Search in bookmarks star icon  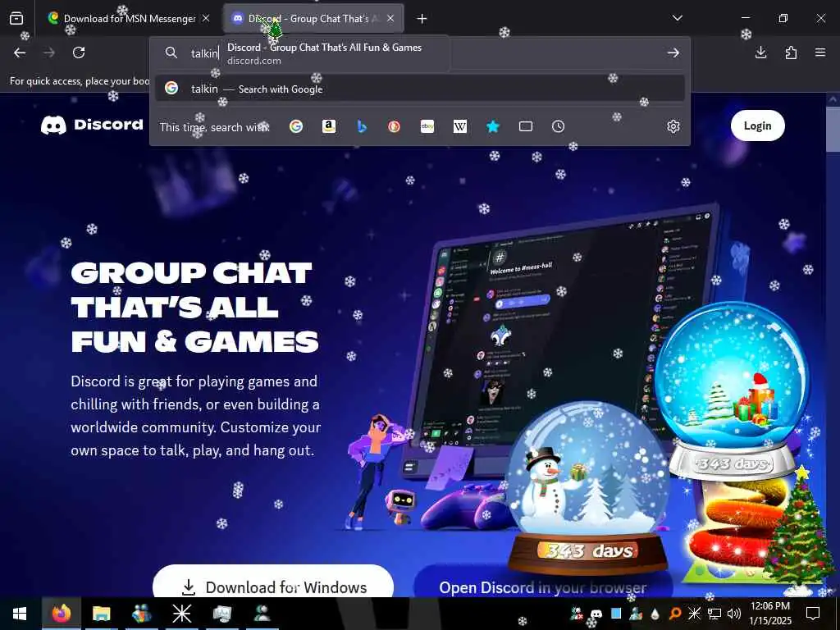(493, 126)
